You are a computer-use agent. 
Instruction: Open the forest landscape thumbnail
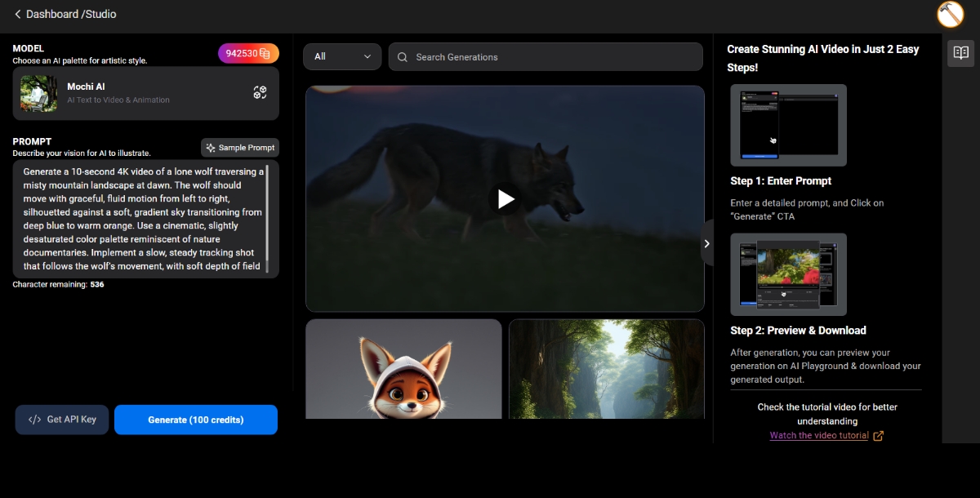[606, 369]
